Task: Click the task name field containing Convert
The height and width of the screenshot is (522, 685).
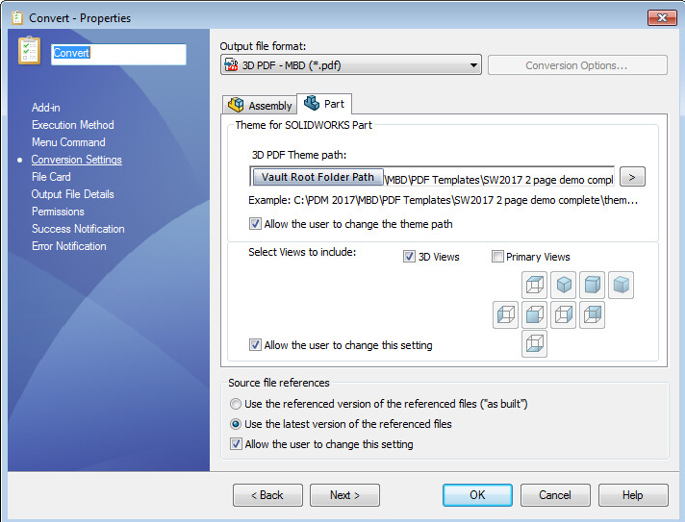Action: click(118, 54)
